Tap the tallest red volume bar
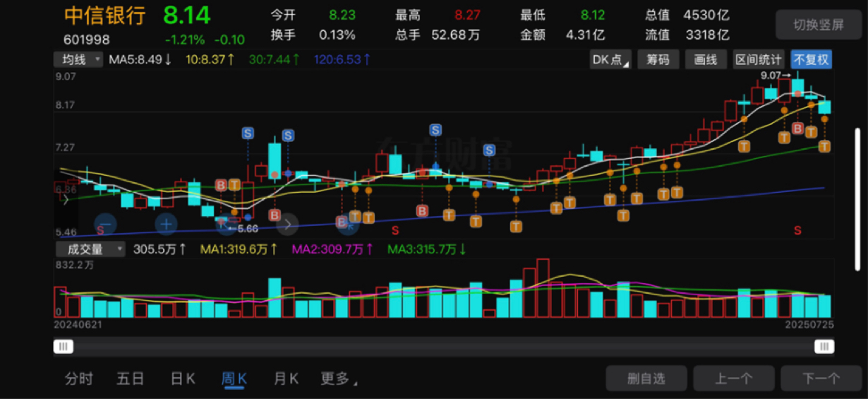868x399 pixels. [x=543, y=288]
